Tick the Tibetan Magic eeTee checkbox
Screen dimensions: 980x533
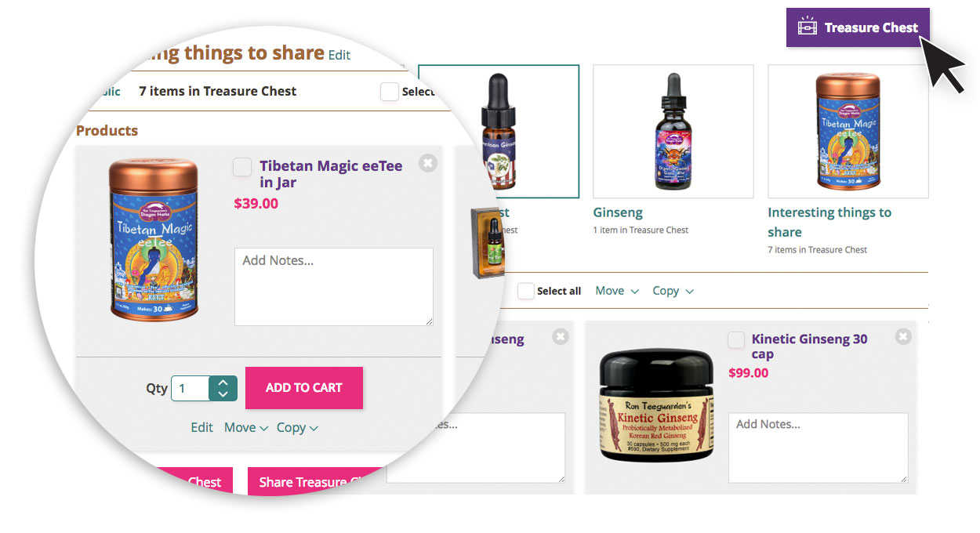(243, 166)
